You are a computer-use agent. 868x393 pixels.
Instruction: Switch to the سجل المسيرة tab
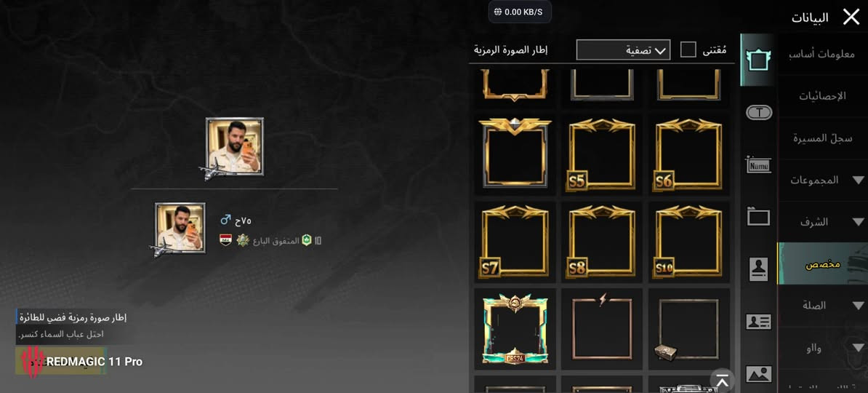click(823, 138)
